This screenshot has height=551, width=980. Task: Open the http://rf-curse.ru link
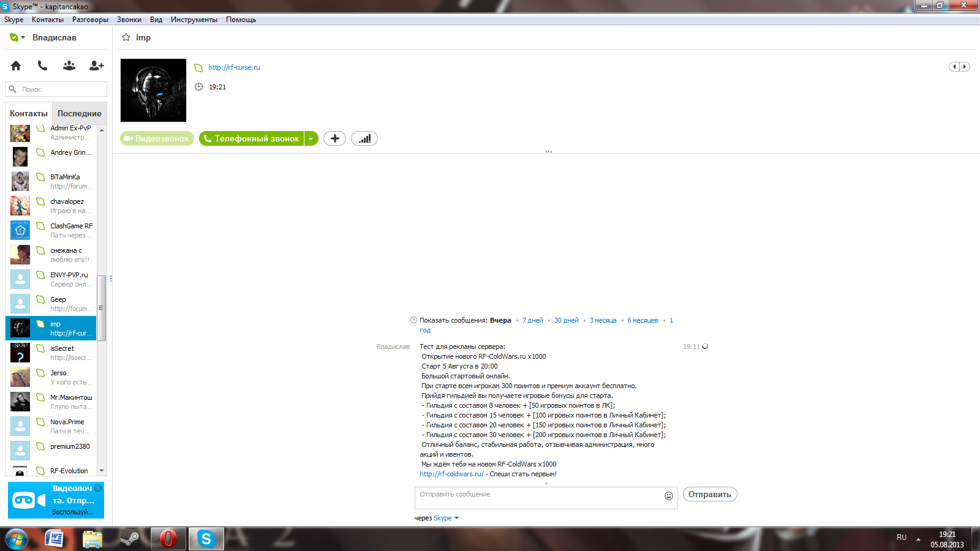[234, 67]
